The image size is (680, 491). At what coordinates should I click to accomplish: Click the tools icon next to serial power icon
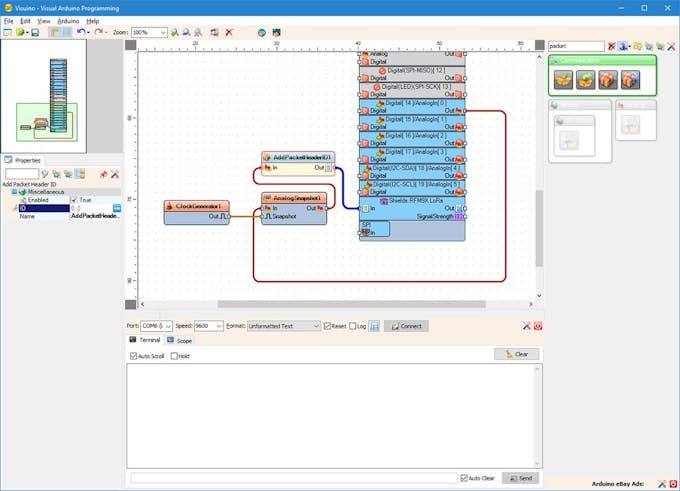point(526,326)
